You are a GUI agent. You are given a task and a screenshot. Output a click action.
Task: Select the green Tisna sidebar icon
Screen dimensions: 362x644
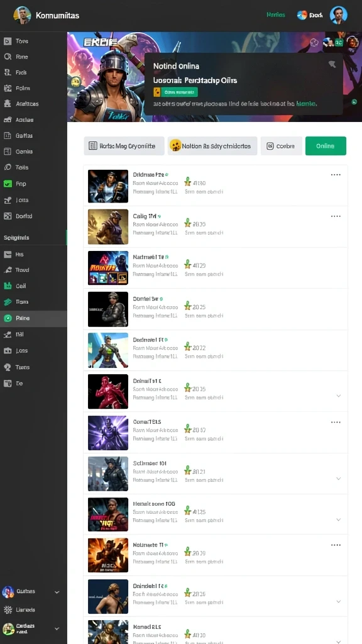(7, 302)
